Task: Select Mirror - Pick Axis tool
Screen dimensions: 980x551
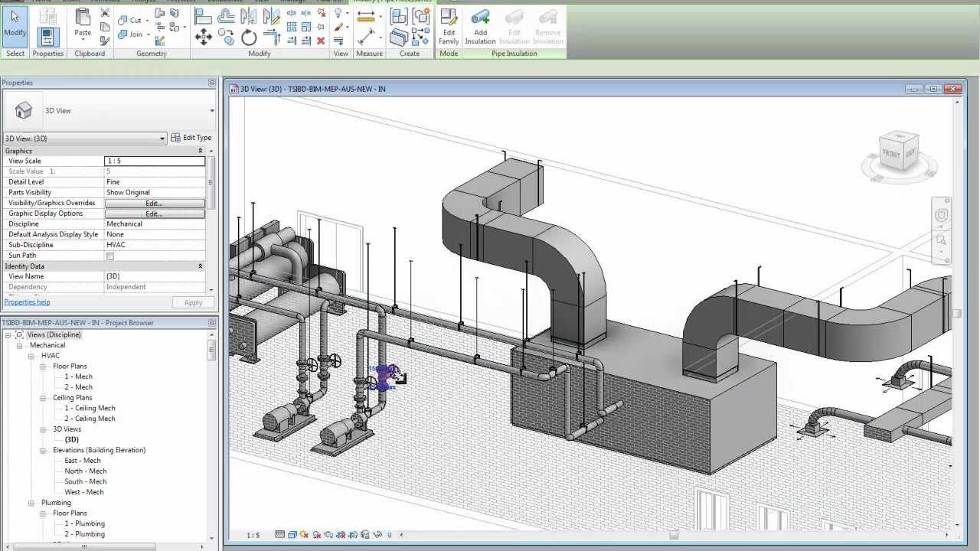Action: tap(249, 16)
